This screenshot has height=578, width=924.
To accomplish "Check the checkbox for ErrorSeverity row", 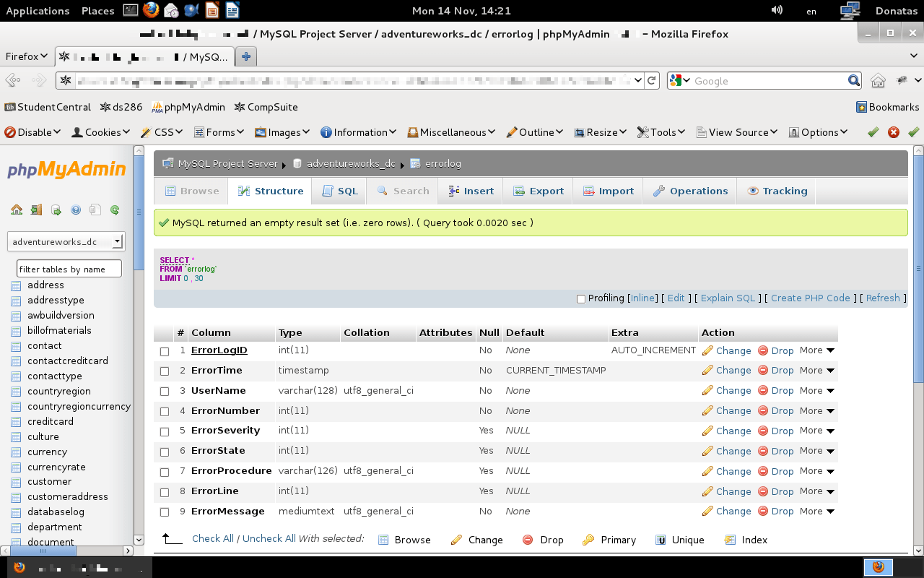I will (165, 431).
